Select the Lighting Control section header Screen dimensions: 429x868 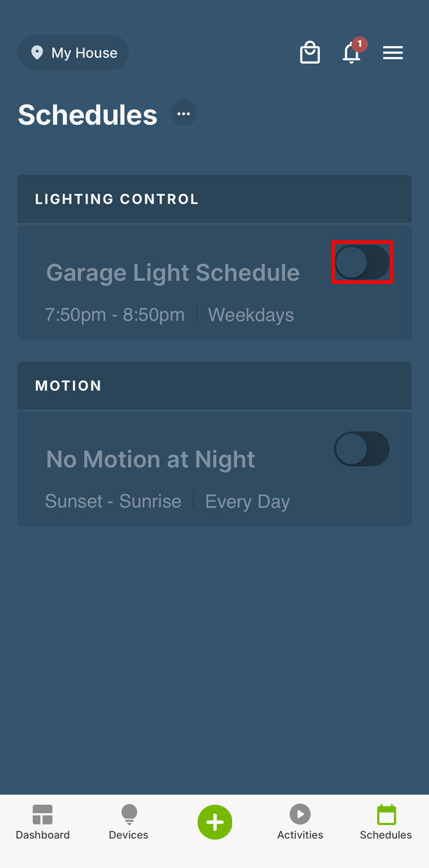point(214,199)
